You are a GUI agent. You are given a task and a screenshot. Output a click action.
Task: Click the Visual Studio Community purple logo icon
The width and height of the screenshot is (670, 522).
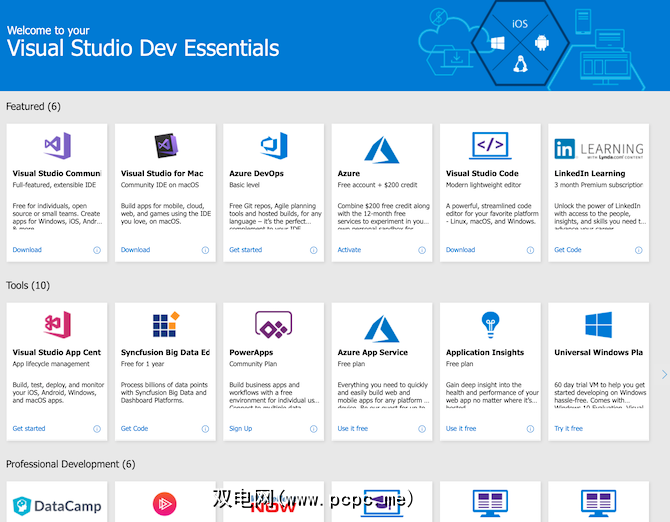[x=57, y=146]
